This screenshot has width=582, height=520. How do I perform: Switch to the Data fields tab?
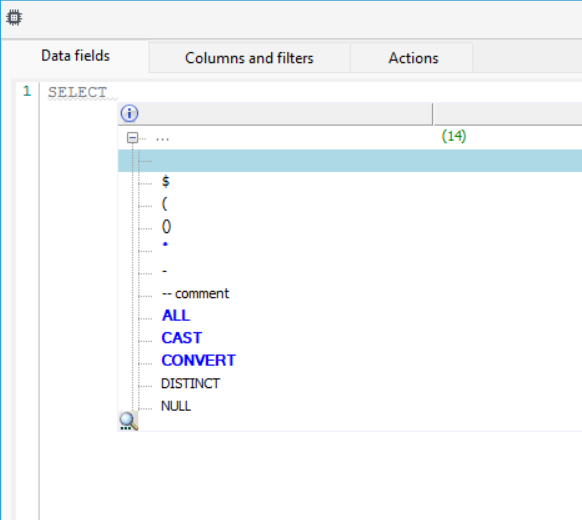pyautogui.click(x=75, y=56)
